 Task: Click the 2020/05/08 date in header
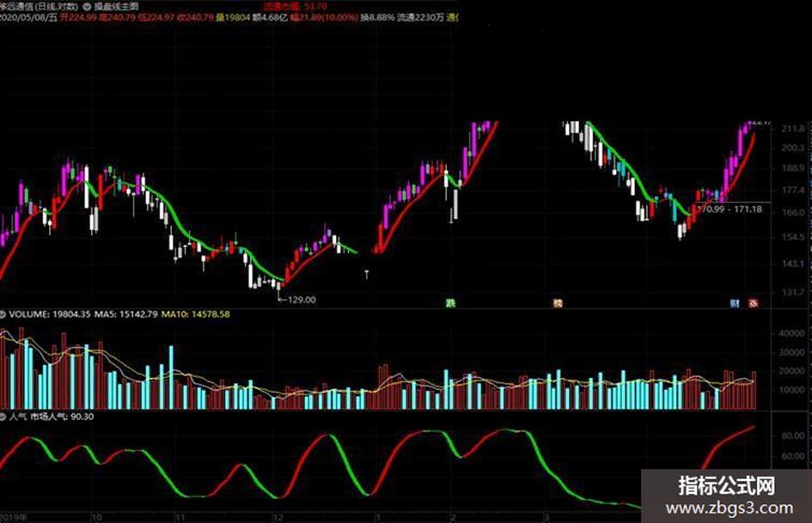point(28,17)
